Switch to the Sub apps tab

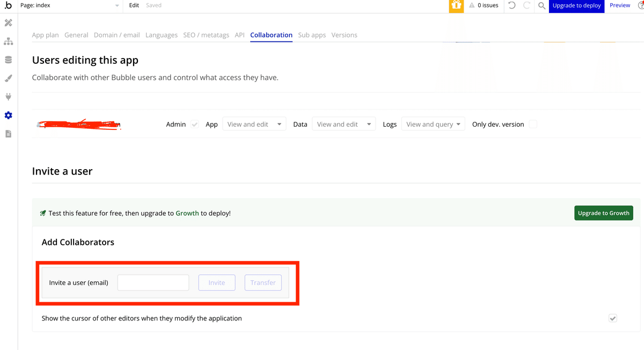(312, 35)
